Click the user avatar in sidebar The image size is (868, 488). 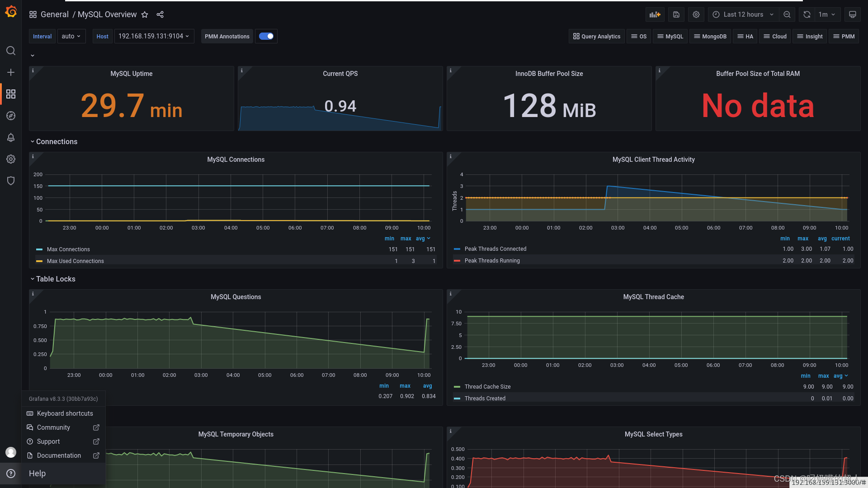tap(11, 452)
